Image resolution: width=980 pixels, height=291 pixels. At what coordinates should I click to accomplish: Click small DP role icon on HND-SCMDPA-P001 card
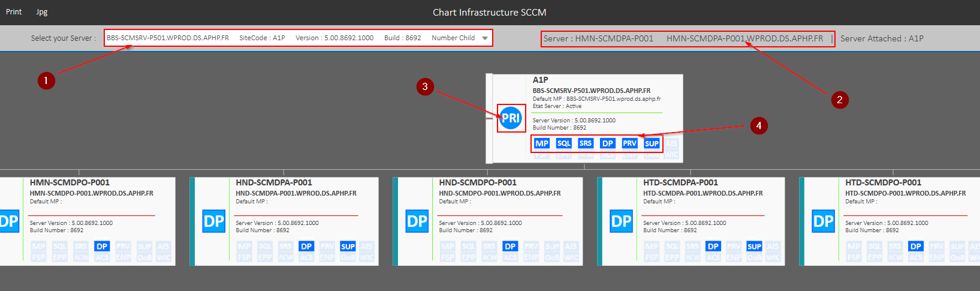[306, 247]
